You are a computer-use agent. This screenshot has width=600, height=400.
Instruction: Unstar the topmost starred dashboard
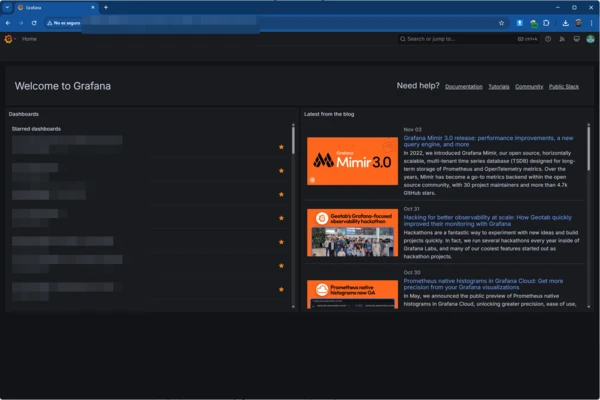tap(281, 147)
